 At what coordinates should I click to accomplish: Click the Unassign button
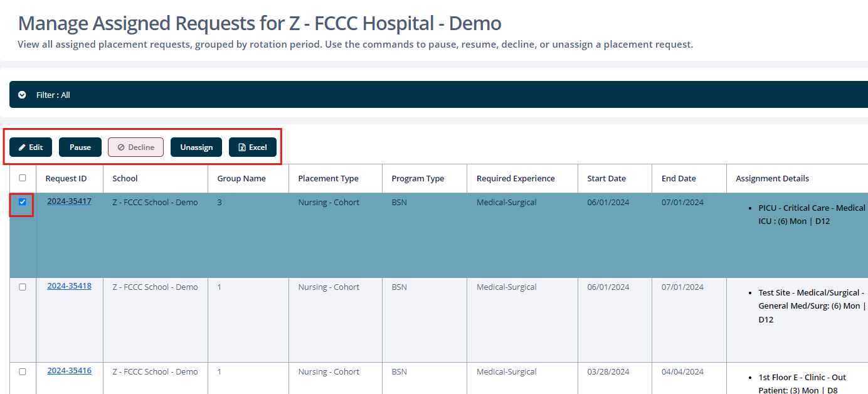click(x=196, y=147)
